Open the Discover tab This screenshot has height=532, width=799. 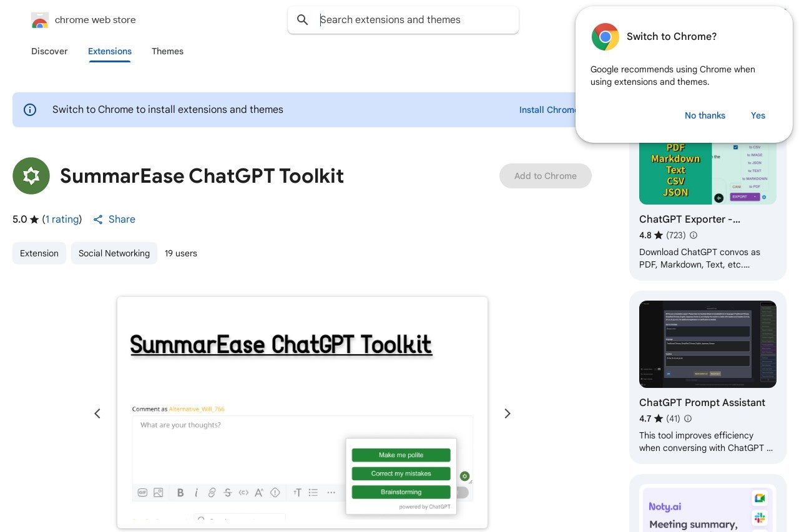[49, 51]
